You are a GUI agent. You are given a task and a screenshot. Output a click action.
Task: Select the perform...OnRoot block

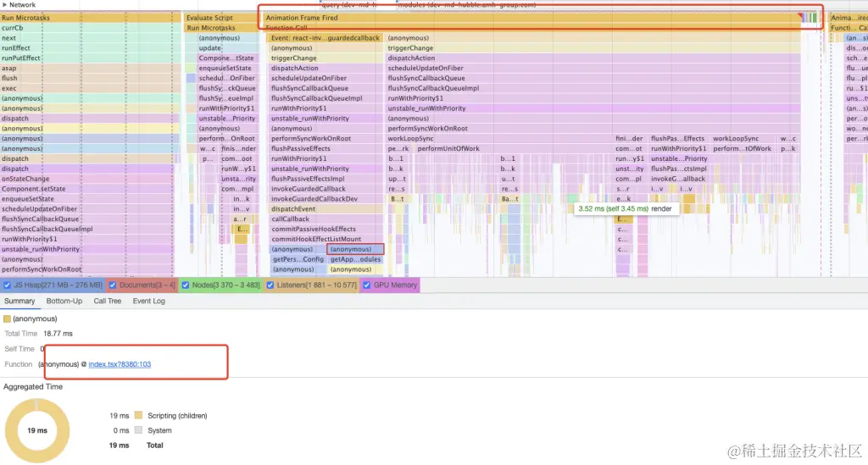(x=227, y=139)
